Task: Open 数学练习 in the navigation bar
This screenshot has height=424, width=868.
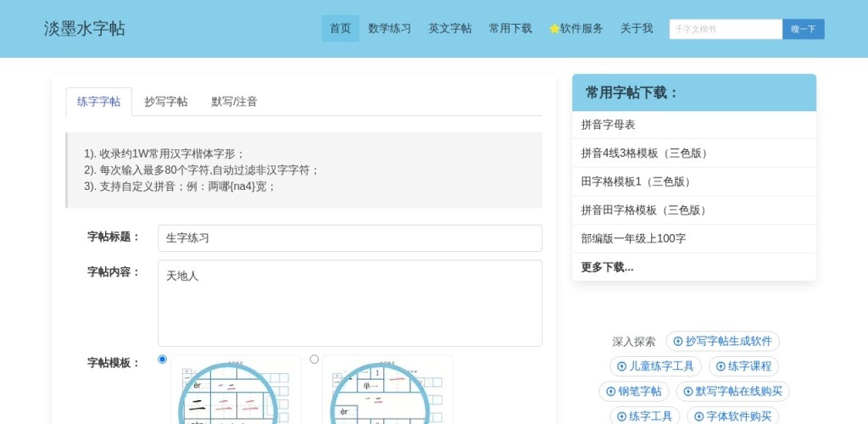Action: tap(390, 29)
